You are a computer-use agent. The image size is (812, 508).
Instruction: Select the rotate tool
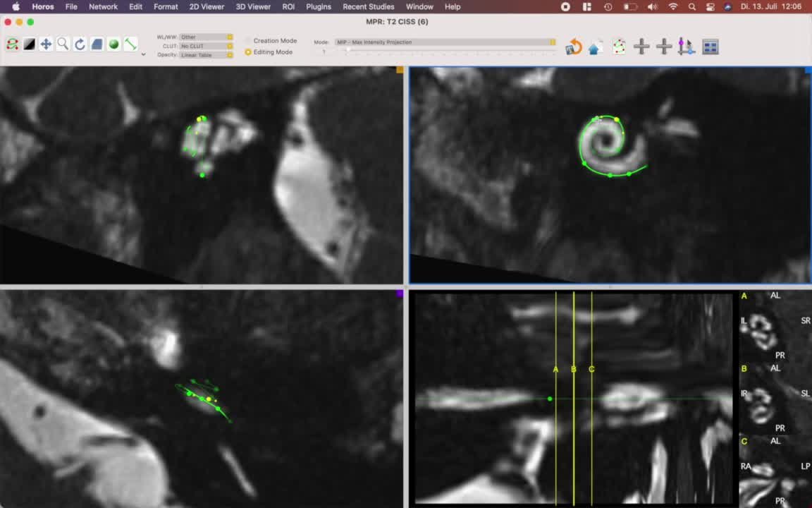80,44
